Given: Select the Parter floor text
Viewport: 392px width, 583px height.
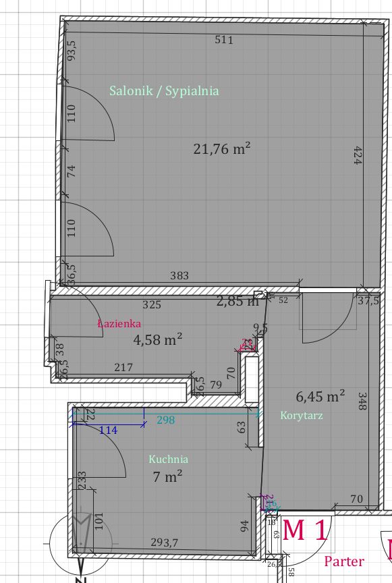Looking at the screenshot, I should [344, 561].
